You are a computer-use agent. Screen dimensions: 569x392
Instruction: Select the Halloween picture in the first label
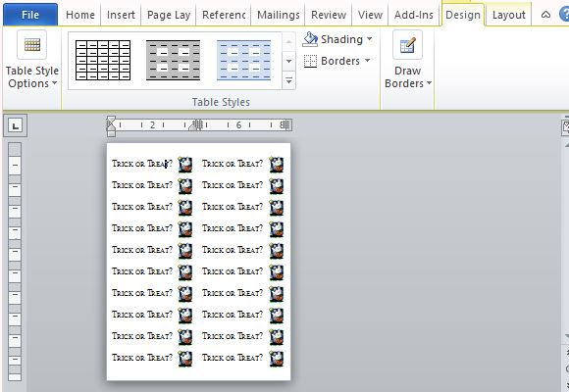pos(185,164)
